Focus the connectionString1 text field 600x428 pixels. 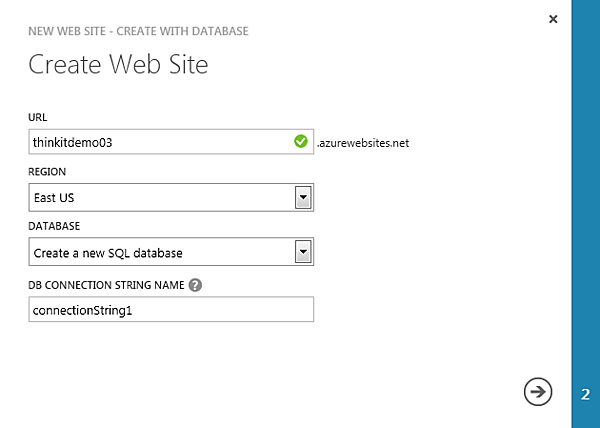tap(172, 310)
